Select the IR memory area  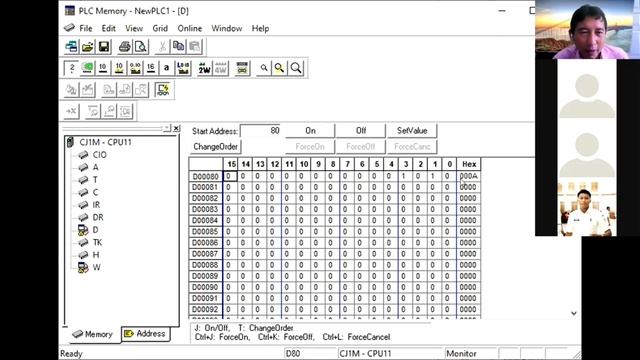click(96, 205)
